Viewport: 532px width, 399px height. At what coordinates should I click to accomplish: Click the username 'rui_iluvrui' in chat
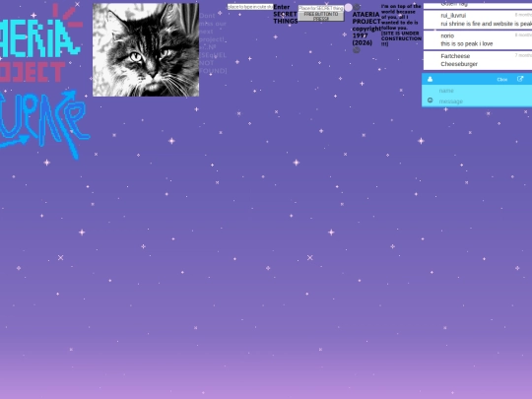pyautogui.click(x=453, y=15)
